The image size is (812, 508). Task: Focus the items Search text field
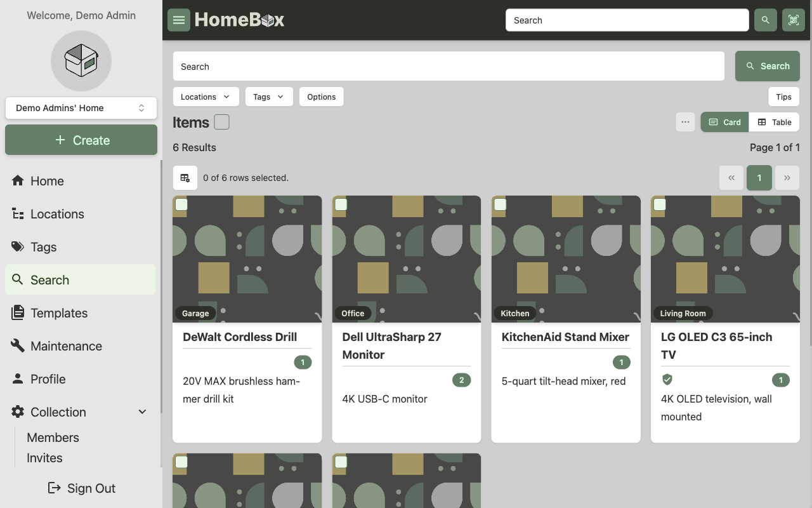[449, 66]
